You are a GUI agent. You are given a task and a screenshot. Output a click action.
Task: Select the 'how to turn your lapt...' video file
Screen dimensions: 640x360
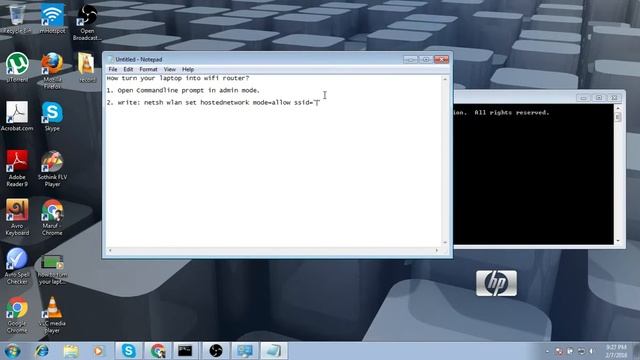(52, 269)
